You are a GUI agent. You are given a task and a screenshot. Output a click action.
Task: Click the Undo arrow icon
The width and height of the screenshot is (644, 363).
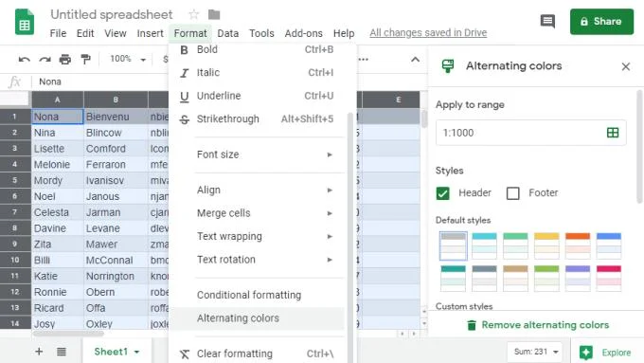(25, 60)
